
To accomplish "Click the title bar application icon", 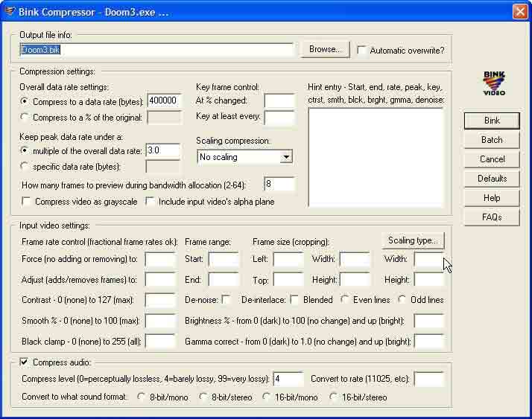I will click(10, 11).
